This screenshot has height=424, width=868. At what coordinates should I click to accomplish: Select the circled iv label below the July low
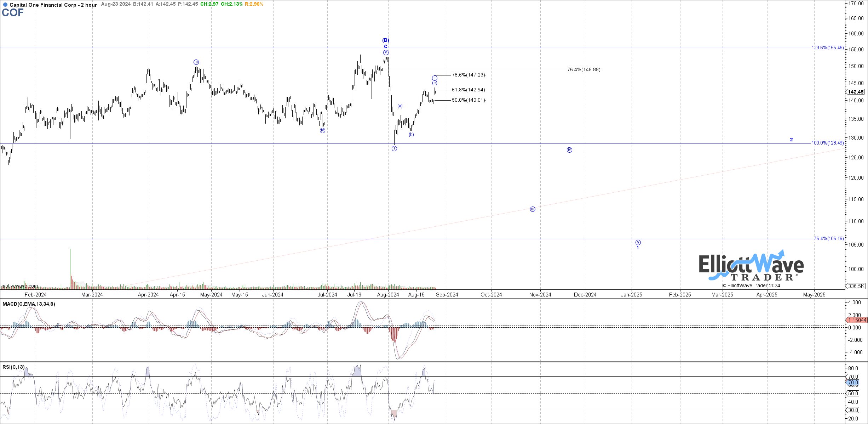coord(322,131)
